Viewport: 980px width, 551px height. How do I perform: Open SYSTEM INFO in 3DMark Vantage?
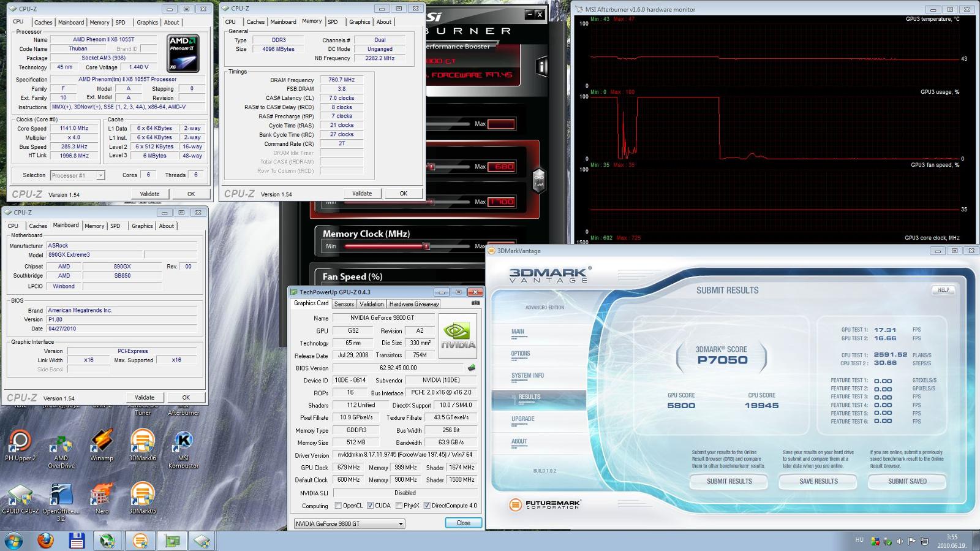(527, 376)
